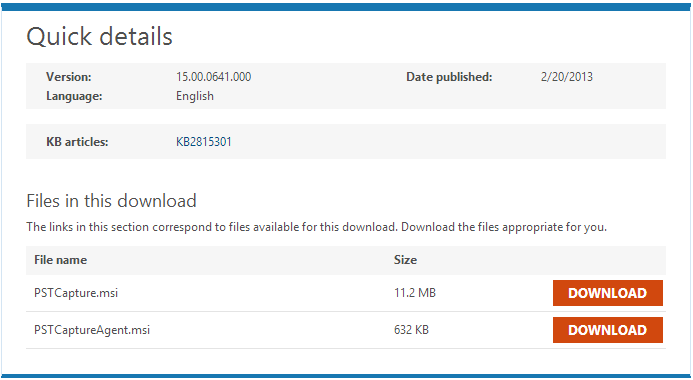
Task: Click the KB articles label
Action: point(77,142)
